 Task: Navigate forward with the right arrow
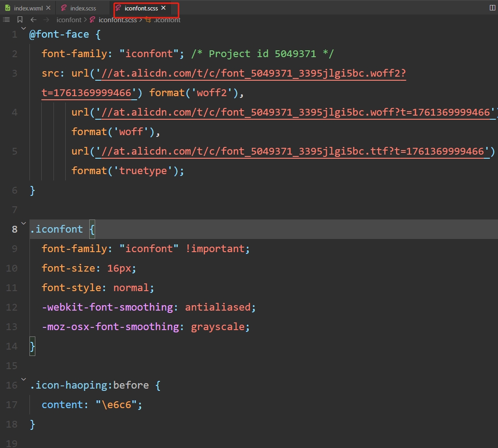click(46, 19)
